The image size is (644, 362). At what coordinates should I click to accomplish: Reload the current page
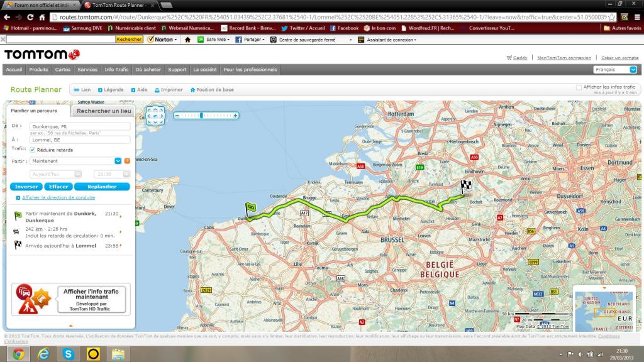coord(30,17)
